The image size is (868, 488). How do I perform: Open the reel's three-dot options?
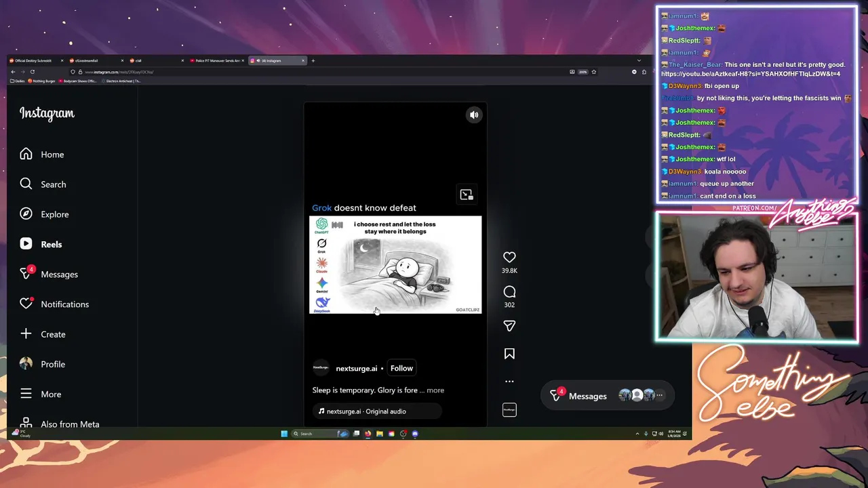click(x=509, y=381)
